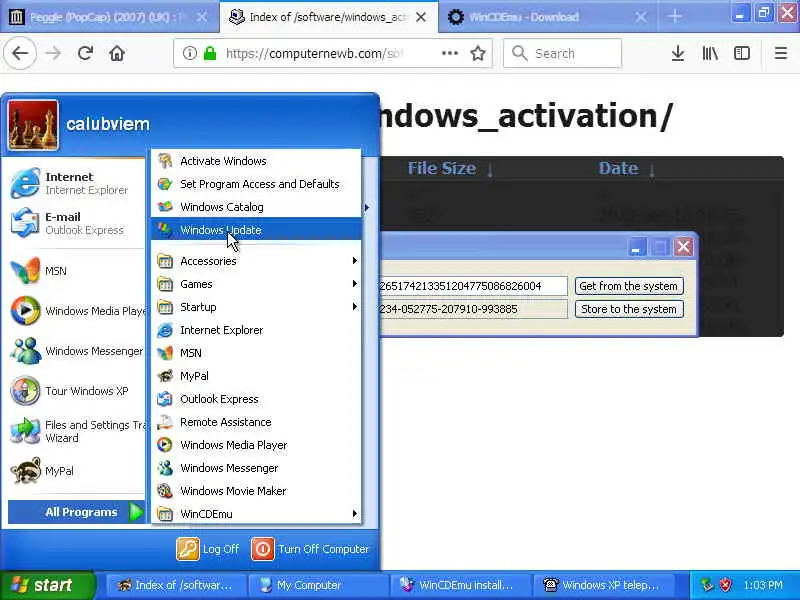This screenshot has width=800, height=600.
Task: Click large Windows Media Player icon in left pane
Action: [25, 310]
